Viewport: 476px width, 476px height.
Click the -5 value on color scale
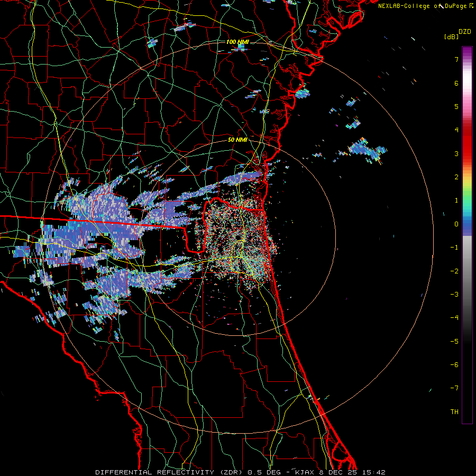pos(454,342)
